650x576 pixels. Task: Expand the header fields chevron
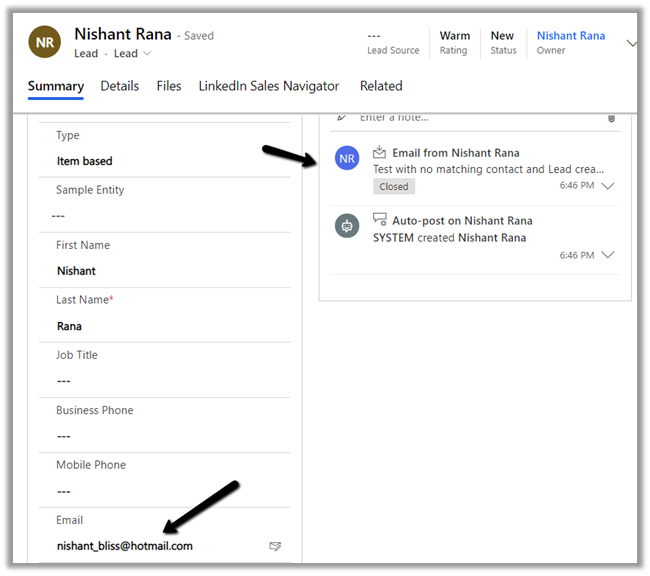coord(631,43)
